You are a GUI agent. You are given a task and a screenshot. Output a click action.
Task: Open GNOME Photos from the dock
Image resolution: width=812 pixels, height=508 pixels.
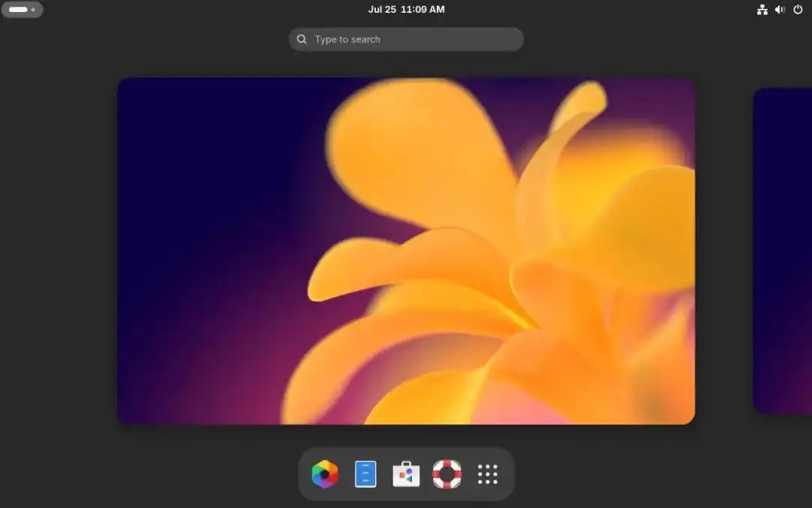click(x=325, y=474)
